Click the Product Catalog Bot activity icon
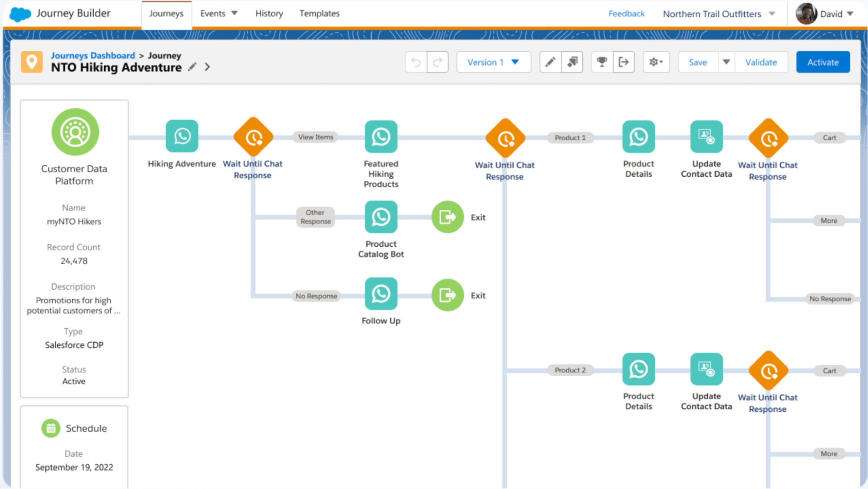This screenshot has width=868, height=489. pyautogui.click(x=381, y=217)
